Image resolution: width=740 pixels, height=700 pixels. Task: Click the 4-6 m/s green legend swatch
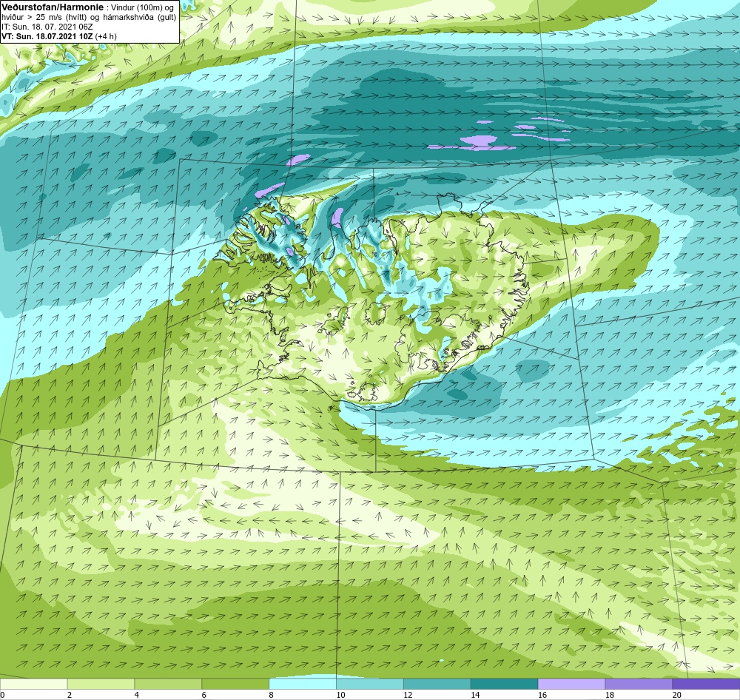tap(168, 684)
